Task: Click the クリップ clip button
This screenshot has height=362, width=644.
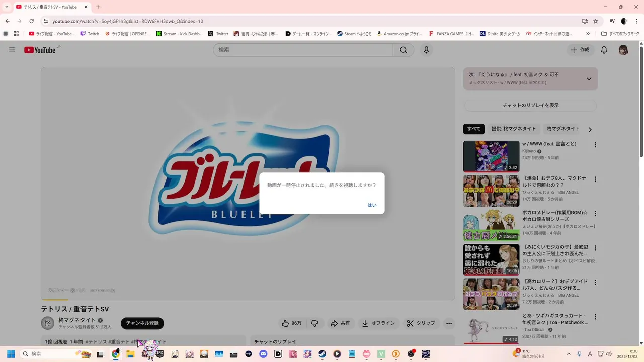Action: pos(421,323)
